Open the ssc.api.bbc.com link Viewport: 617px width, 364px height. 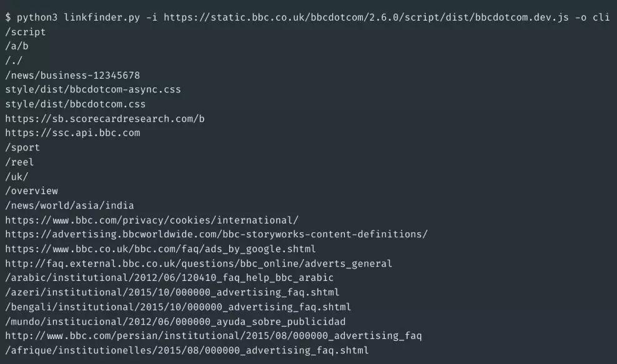click(x=72, y=133)
